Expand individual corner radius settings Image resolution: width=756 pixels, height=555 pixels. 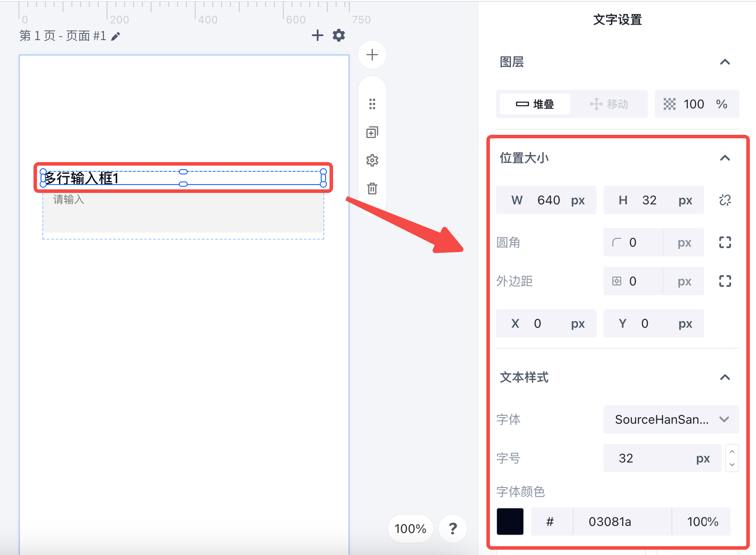click(x=725, y=242)
